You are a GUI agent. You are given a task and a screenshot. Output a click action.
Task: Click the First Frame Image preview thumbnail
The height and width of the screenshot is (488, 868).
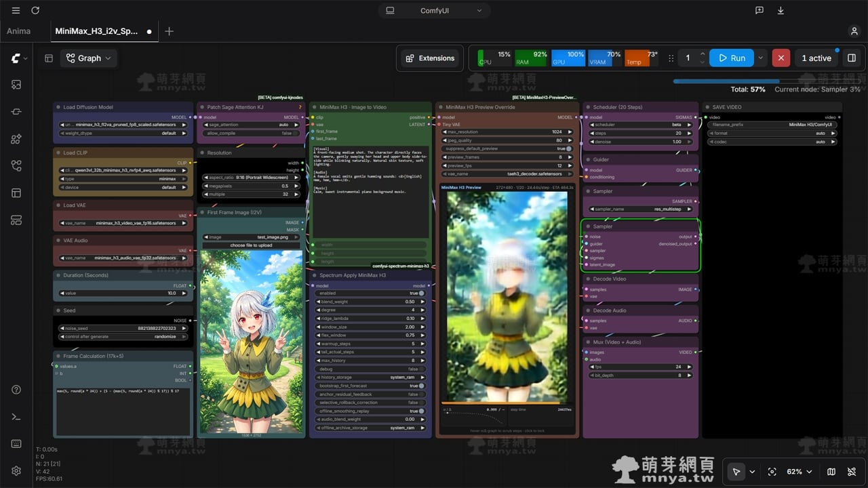pyautogui.click(x=251, y=342)
